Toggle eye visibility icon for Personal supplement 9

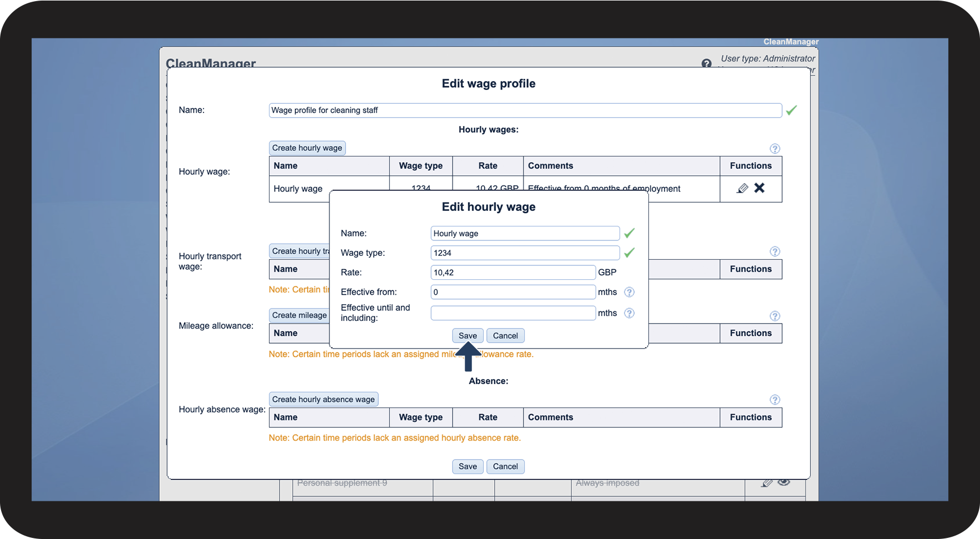click(x=784, y=482)
